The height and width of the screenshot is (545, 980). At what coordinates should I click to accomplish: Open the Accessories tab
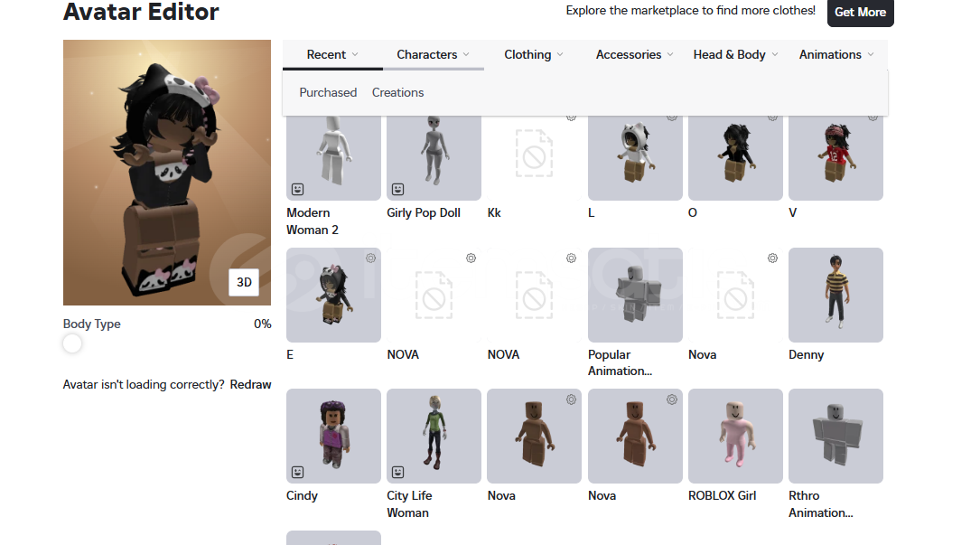(634, 54)
